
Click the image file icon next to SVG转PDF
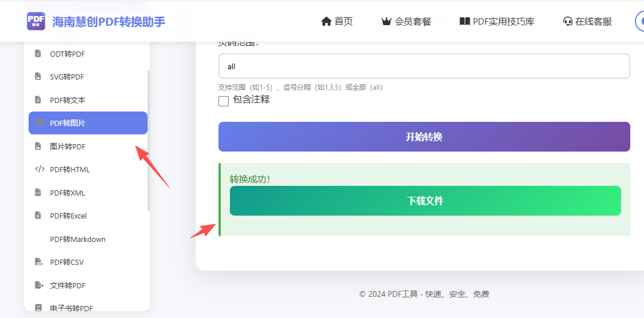[38, 77]
